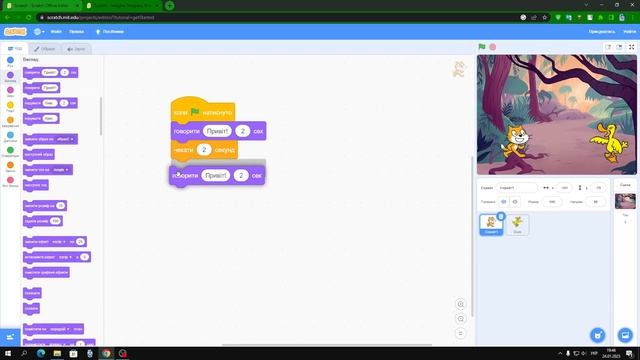Viewport: 640px width, 360px height.
Task: Select the green Operators block category
Action: point(10,152)
